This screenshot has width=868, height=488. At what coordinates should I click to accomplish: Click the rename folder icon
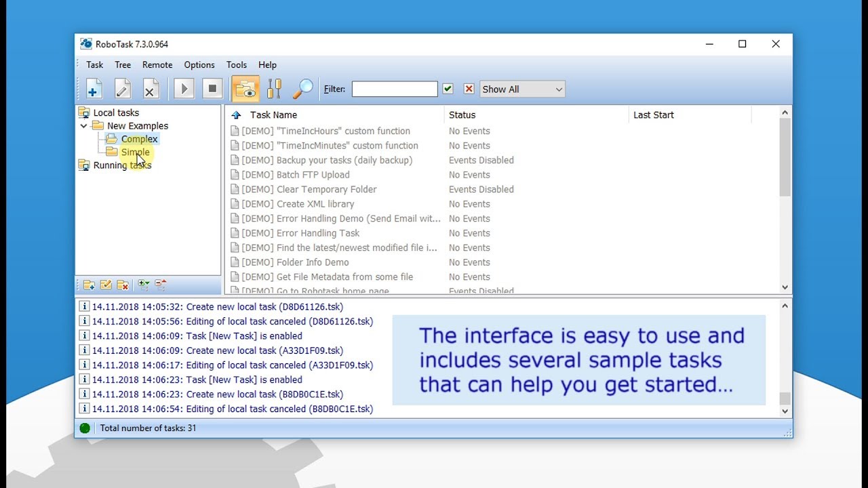coord(106,285)
